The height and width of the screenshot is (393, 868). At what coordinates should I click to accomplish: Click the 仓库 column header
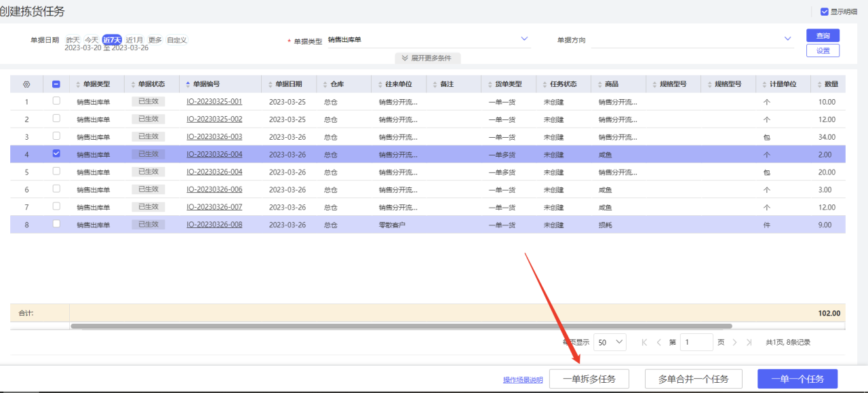click(x=343, y=84)
